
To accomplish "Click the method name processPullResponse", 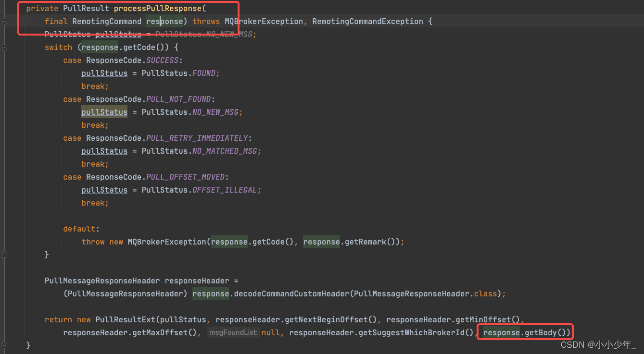I will click(x=157, y=9).
